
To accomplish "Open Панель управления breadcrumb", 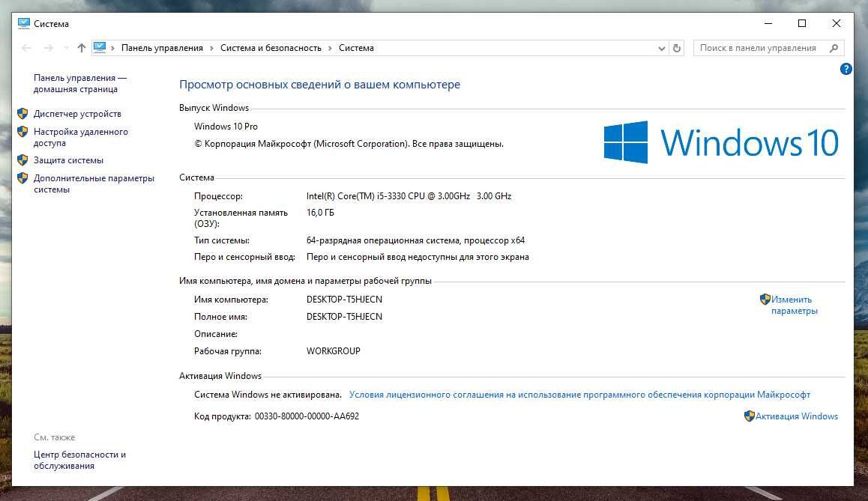I will pyautogui.click(x=162, y=48).
